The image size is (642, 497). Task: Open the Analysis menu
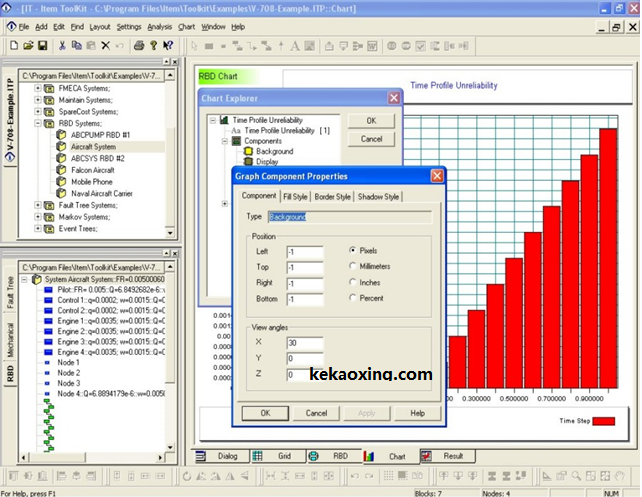point(159,26)
